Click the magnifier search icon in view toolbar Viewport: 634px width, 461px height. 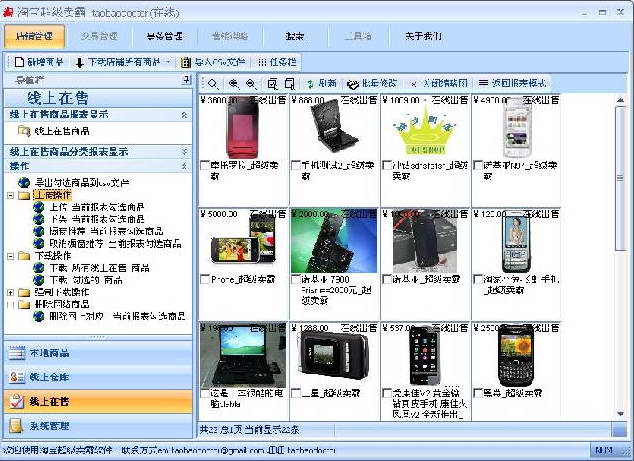click(x=213, y=84)
